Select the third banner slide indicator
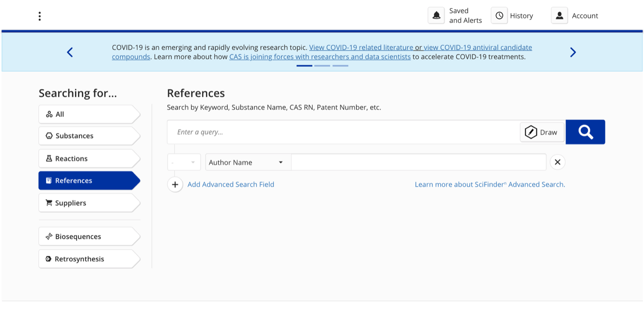 point(340,66)
